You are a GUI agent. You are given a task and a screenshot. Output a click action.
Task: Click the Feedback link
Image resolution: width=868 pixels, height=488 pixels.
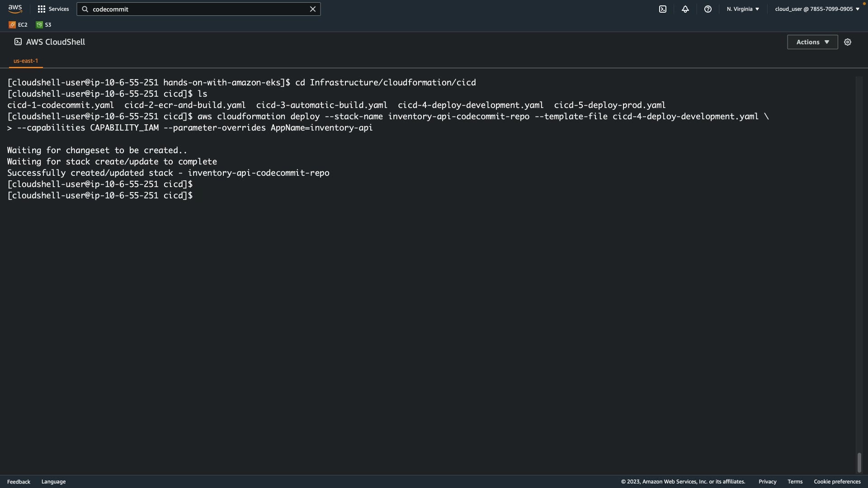click(x=19, y=482)
